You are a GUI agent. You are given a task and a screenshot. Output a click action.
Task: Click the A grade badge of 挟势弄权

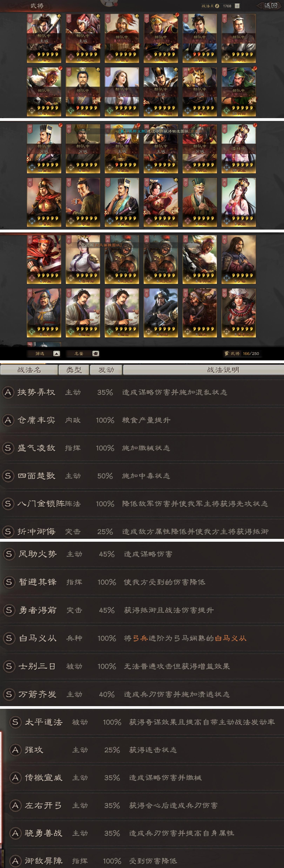click(8, 392)
